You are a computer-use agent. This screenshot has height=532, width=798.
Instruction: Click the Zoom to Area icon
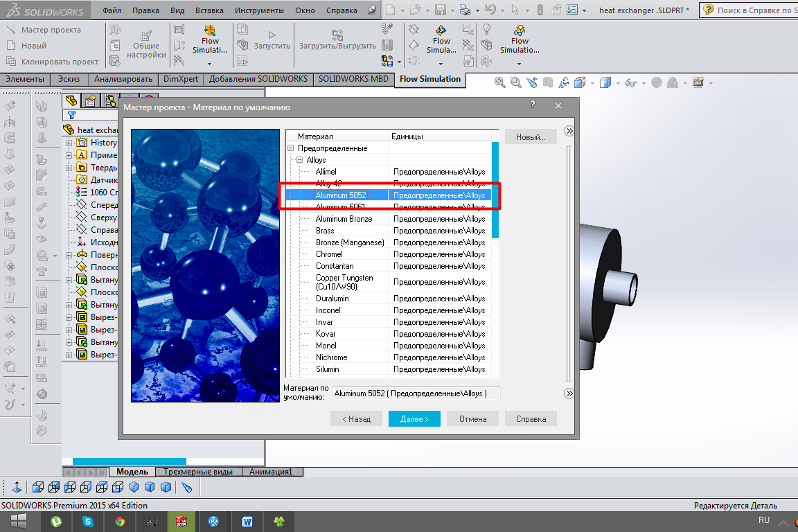[x=516, y=82]
